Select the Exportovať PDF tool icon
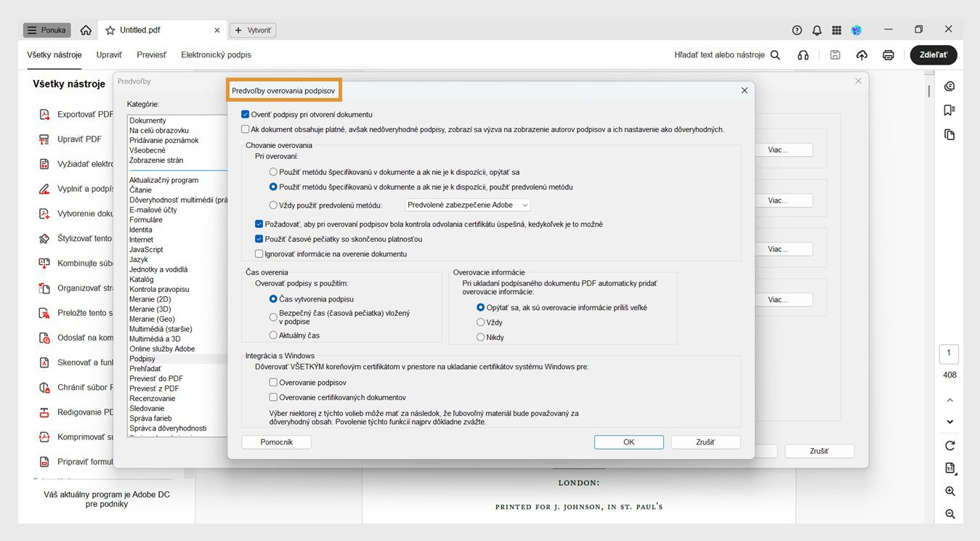This screenshot has width=980, height=541. point(44,114)
